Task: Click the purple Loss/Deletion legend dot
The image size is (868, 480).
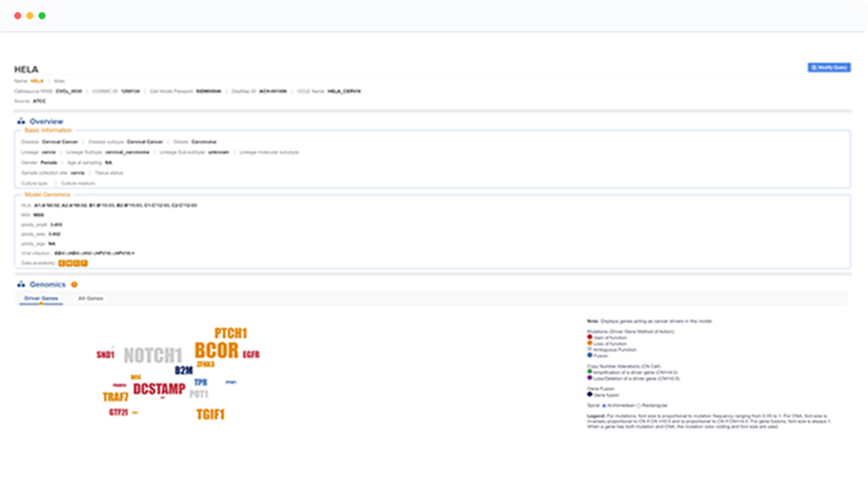Action: coord(590,378)
